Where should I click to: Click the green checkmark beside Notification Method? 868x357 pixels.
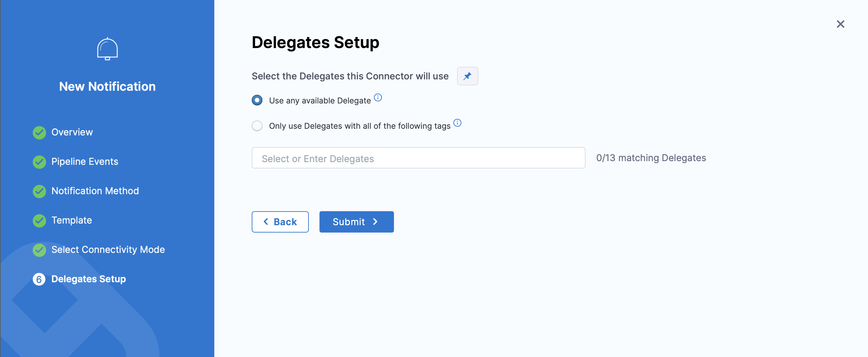click(39, 191)
